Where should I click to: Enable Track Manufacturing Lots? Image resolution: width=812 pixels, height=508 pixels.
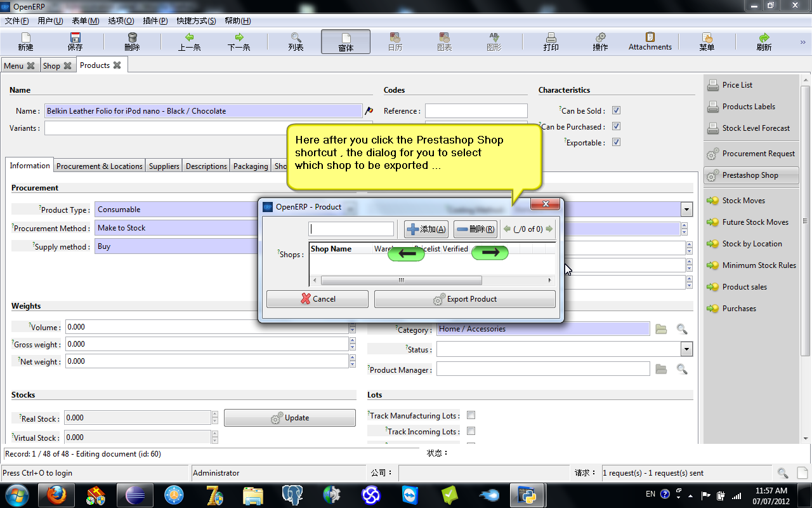click(x=471, y=415)
